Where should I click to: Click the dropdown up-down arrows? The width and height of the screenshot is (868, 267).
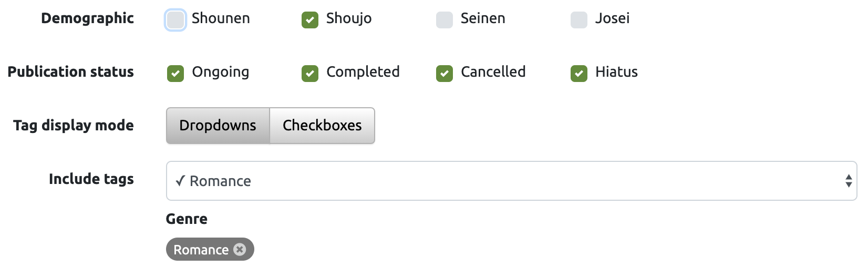848,181
